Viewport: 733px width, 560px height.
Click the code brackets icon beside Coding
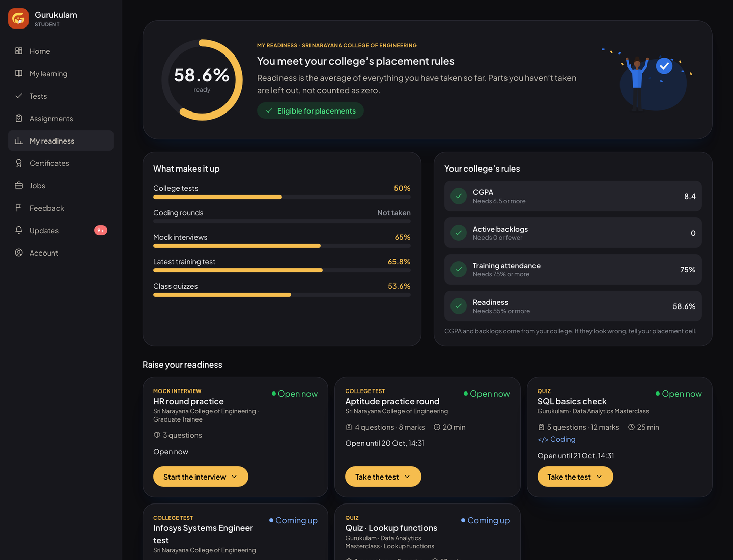pos(543,439)
